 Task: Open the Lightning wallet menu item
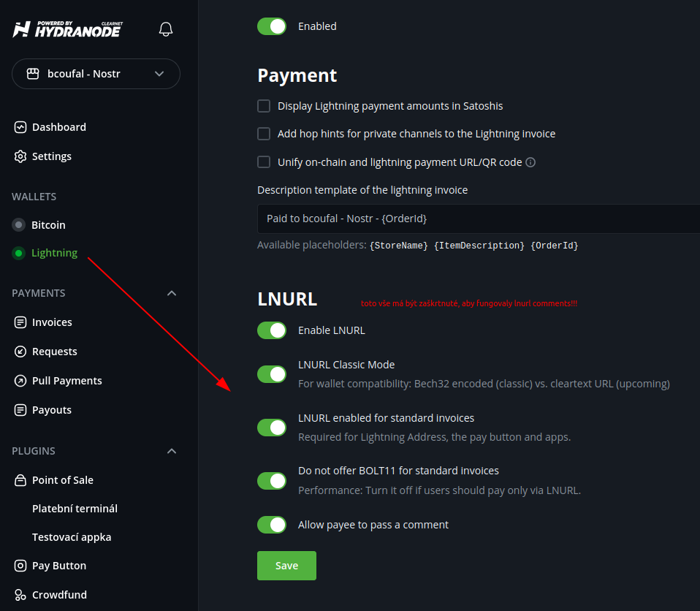coord(54,253)
